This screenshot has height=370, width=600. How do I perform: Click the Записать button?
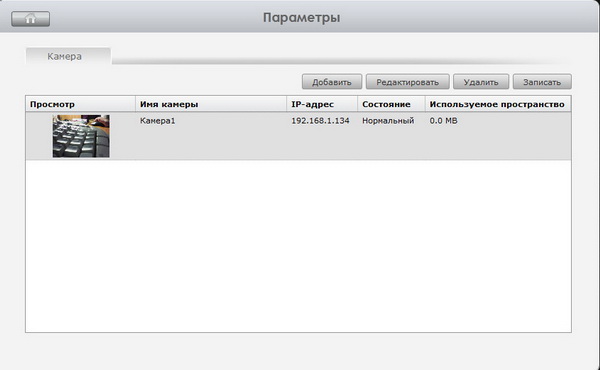point(542,81)
